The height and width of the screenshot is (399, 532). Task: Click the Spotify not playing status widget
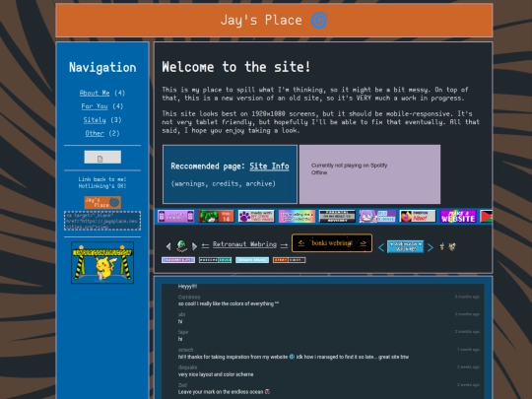[x=369, y=174]
